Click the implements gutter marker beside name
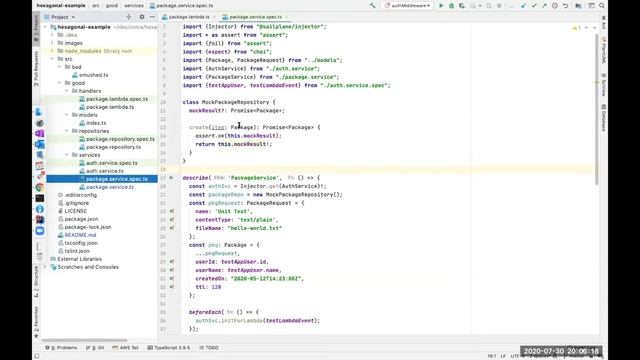The image size is (640, 360). coord(172,211)
